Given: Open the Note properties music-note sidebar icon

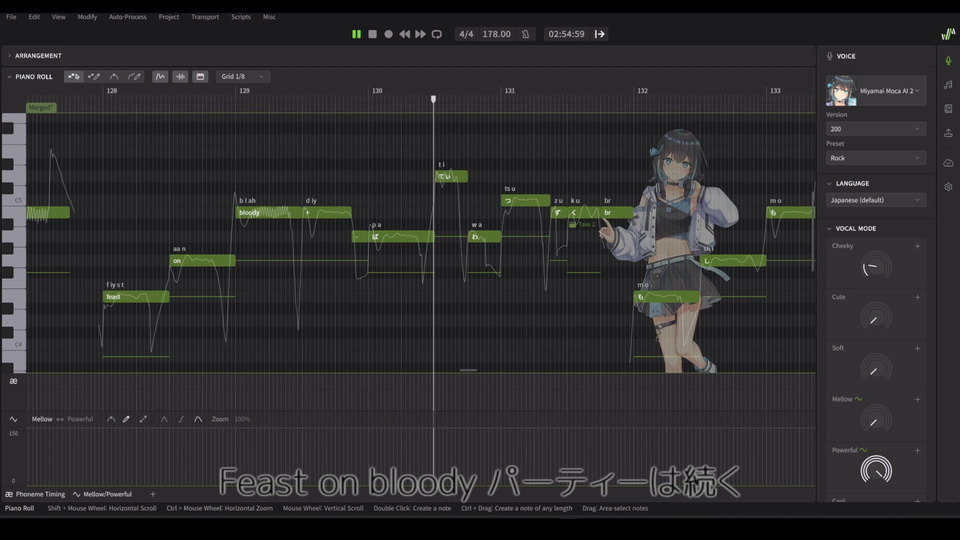Looking at the screenshot, I should point(948,84).
